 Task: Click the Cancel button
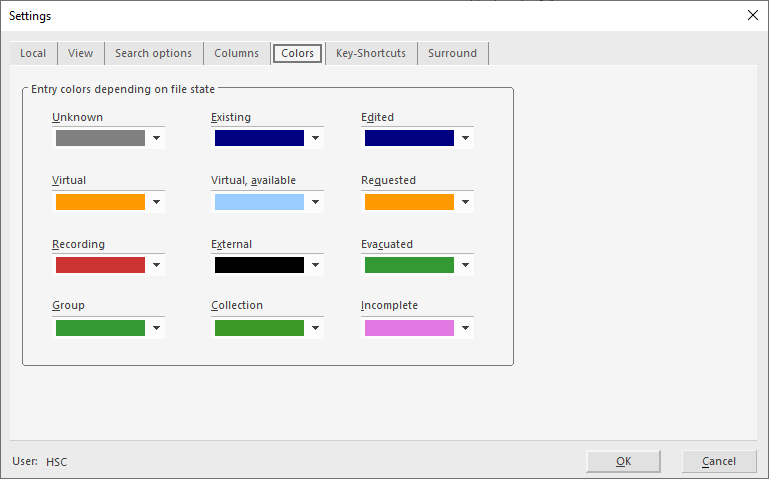(x=719, y=461)
